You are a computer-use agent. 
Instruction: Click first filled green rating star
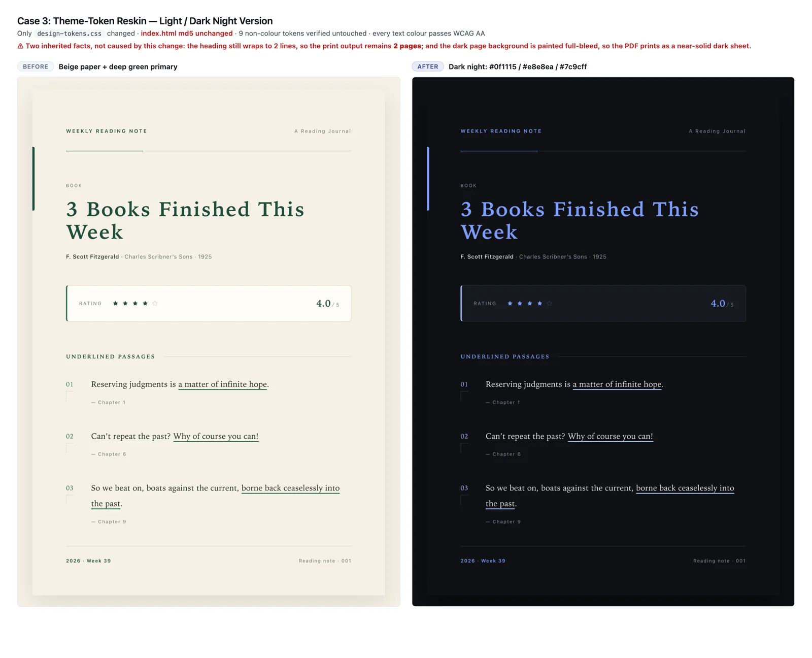click(116, 304)
